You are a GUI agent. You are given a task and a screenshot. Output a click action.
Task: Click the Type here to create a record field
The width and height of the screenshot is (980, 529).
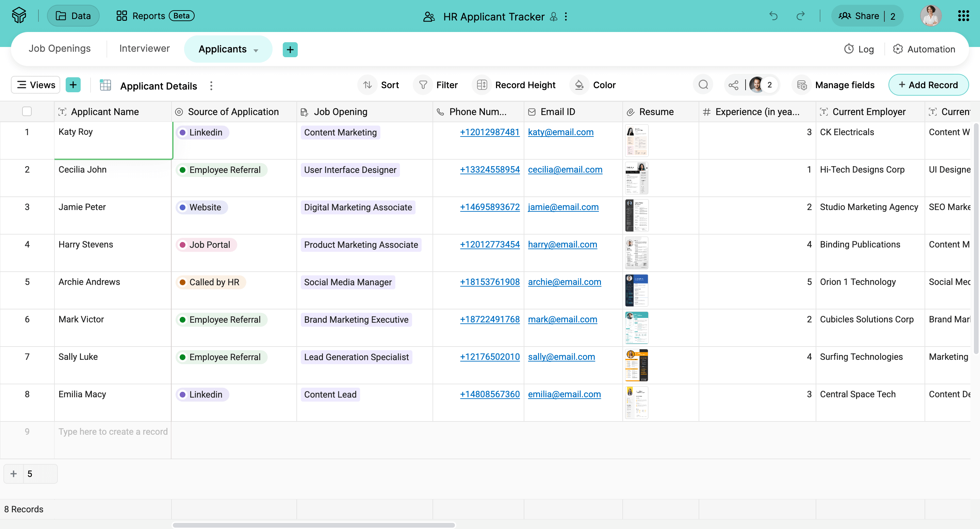coord(113,432)
